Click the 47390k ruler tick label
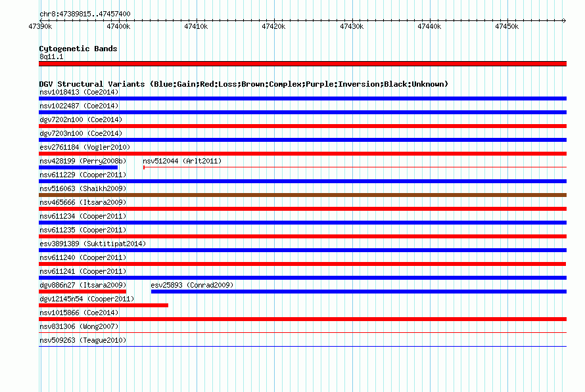Screen dimensions: 585x392 [40, 26]
